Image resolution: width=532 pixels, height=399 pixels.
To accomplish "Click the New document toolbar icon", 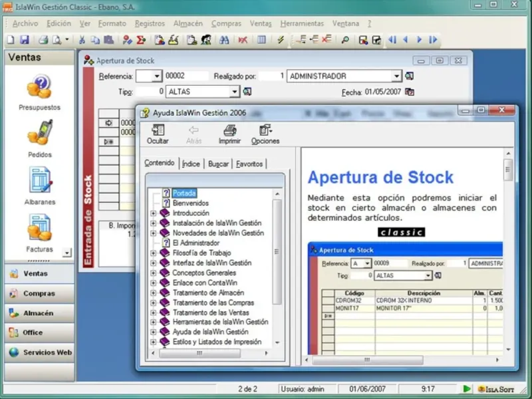I will (x=11, y=40).
